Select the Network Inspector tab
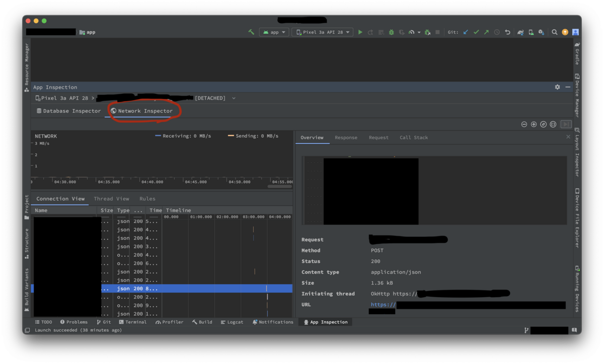This screenshot has height=364, width=604. tap(141, 111)
